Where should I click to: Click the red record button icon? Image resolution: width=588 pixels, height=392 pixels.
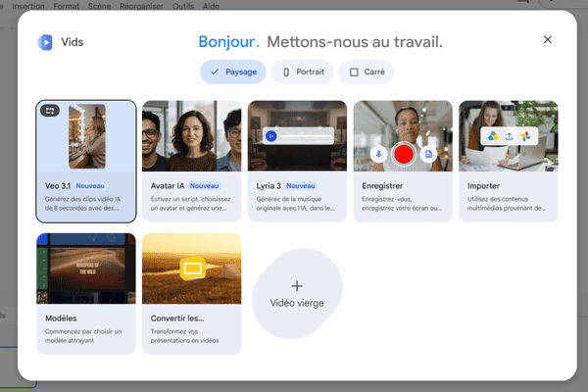click(404, 154)
